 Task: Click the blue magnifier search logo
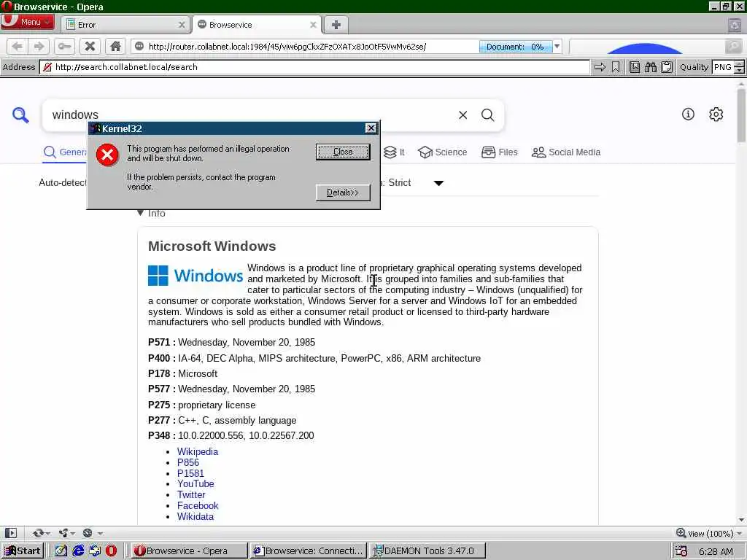(x=20, y=114)
